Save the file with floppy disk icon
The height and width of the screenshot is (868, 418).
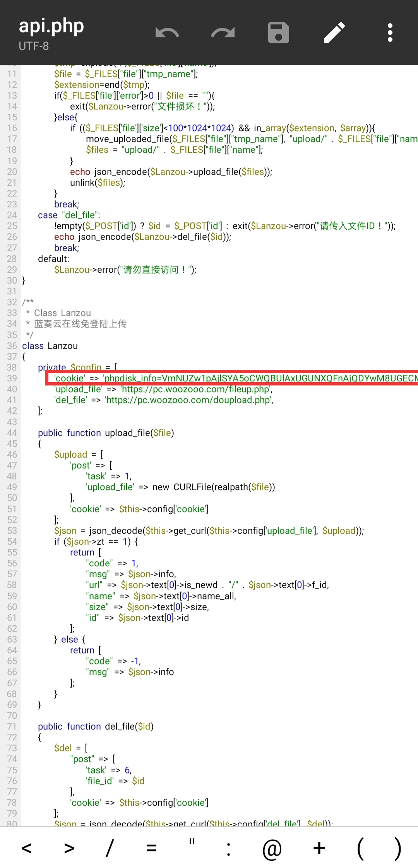pyautogui.click(x=279, y=33)
